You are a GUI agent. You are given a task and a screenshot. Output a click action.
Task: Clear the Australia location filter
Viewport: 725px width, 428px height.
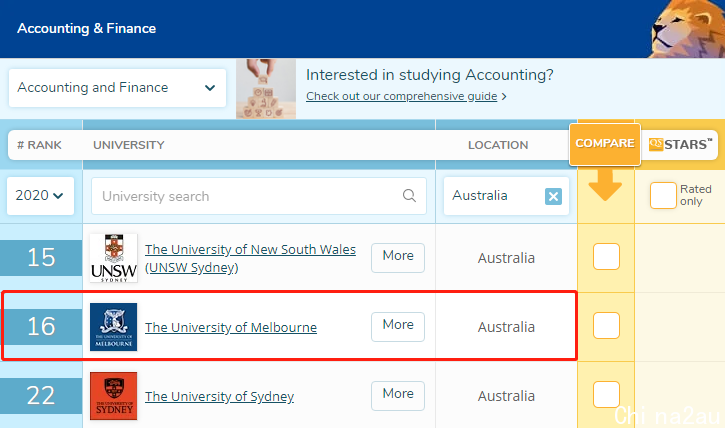[553, 196]
